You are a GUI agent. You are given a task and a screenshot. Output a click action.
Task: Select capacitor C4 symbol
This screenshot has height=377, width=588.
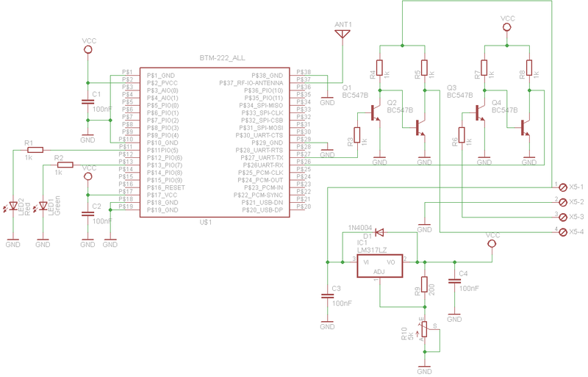click(454, 281)
